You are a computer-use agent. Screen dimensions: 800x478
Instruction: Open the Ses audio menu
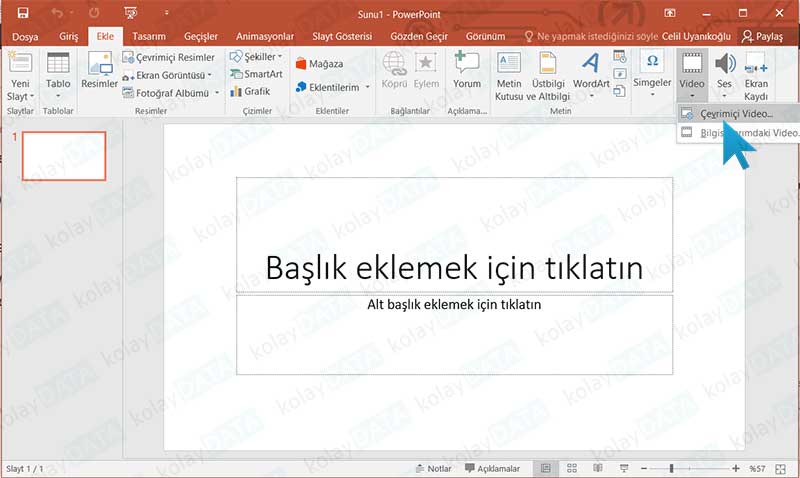point(724,75)
